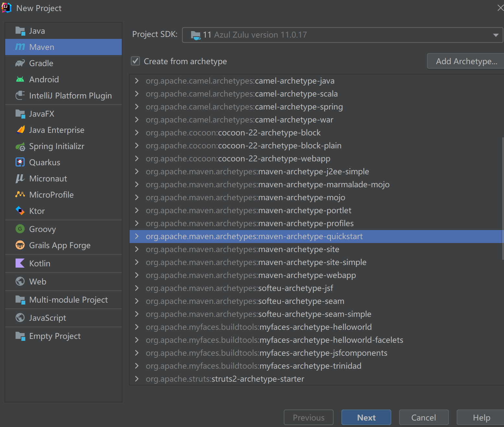Click the Android robot icon

point(20,79)
